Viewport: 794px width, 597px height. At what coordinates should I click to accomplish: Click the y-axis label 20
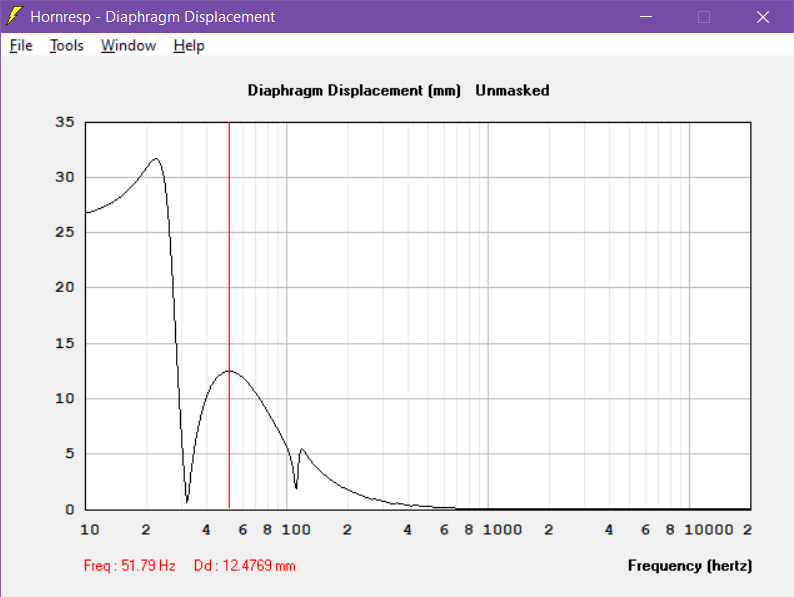65,287
